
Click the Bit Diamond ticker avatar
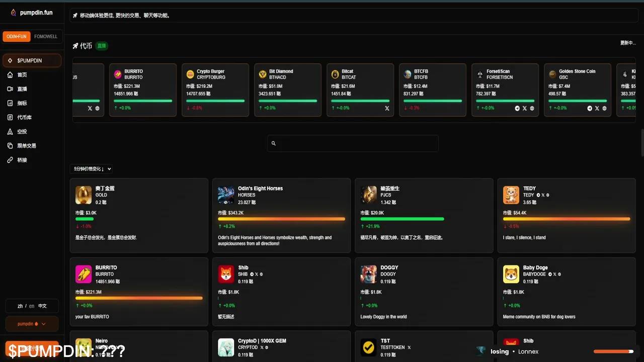(263, 74)
